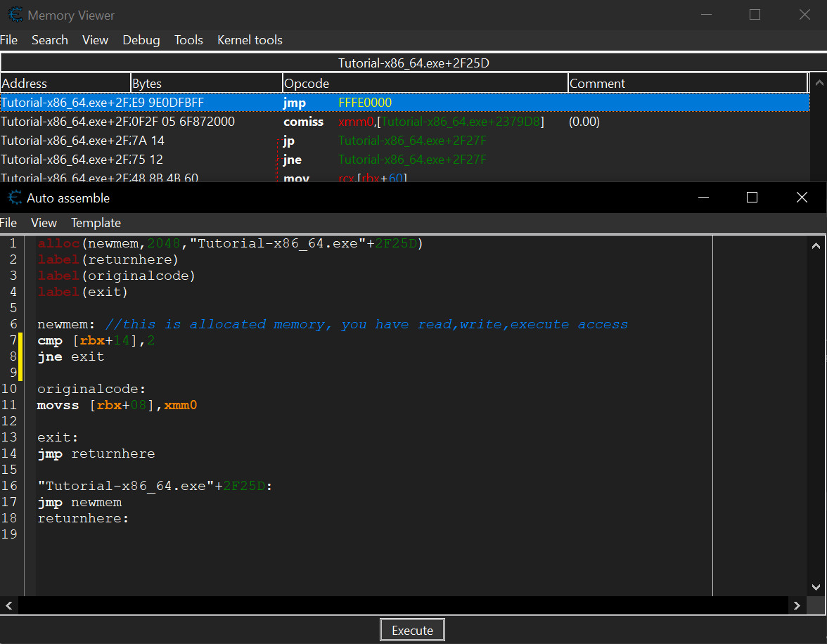
Task: Open the Search menu in Memory Viewer
Action: click(49, 40)
